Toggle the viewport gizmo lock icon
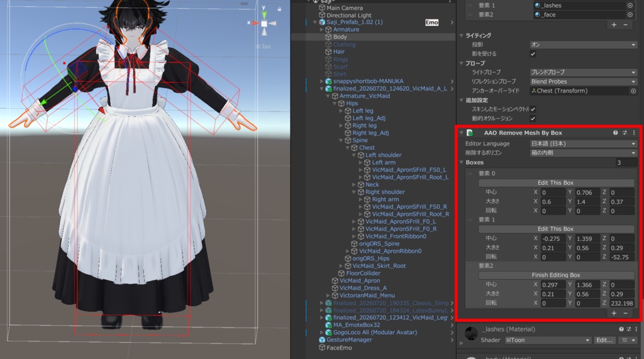Viewport: 644px width, 359px height. (279, 9)
